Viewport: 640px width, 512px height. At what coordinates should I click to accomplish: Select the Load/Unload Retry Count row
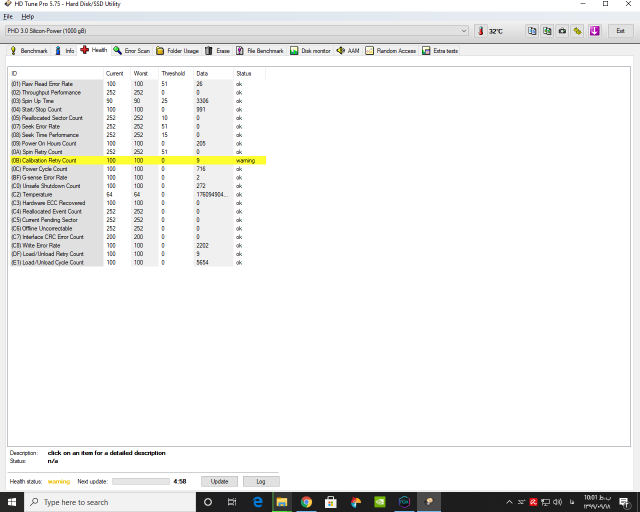pos(138,254)
